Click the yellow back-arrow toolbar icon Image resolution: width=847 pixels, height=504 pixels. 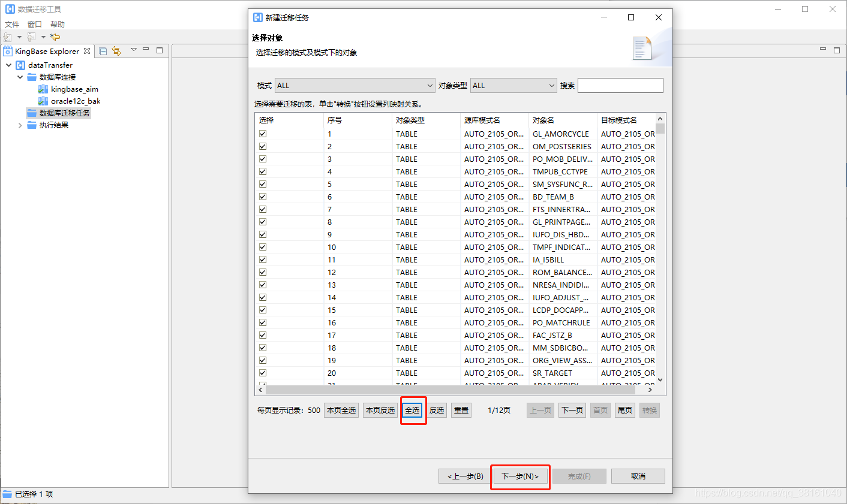point(55,37)
